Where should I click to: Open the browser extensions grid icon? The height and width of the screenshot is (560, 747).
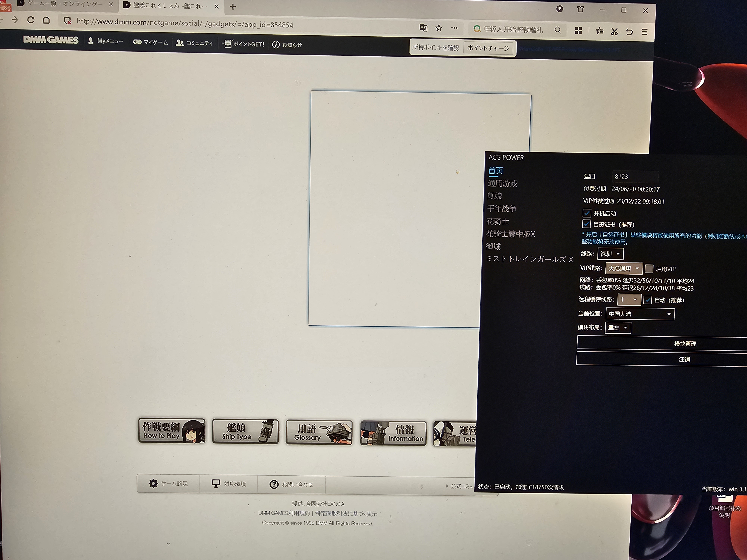pos(578,31)
